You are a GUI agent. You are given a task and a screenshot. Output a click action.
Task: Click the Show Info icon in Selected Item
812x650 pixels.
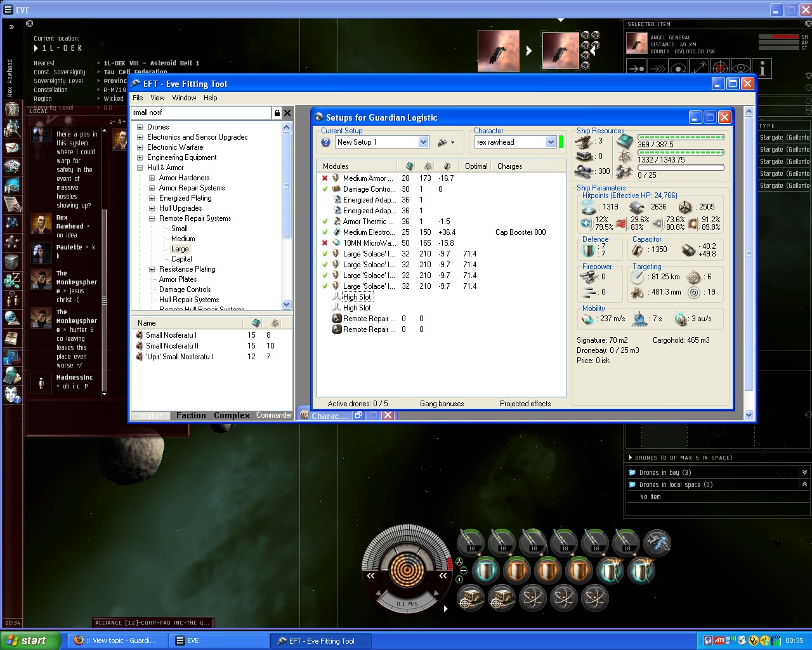pyautogui.click(x=762, y=69)
